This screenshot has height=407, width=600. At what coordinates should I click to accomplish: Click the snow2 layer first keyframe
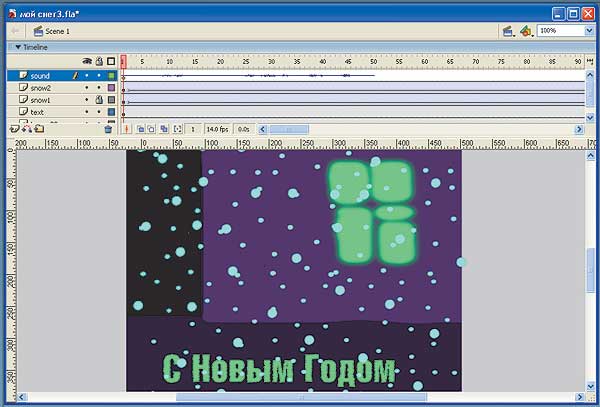123,88
